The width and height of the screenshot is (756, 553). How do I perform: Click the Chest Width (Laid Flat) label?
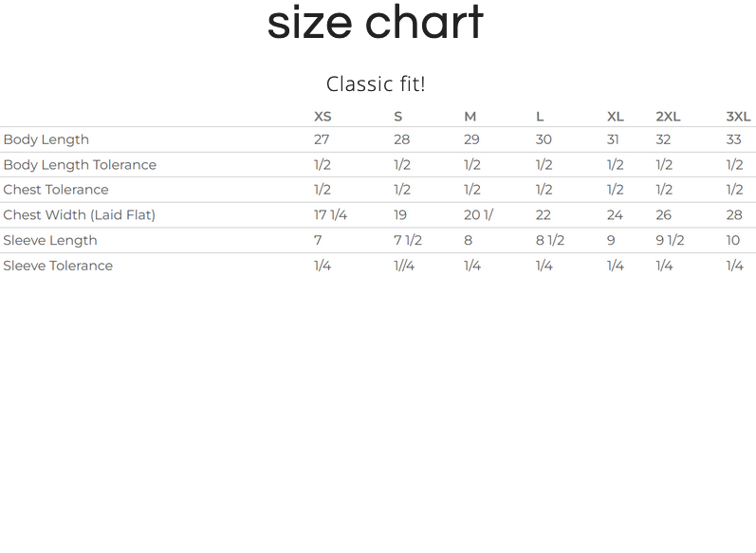tap(80, 215)
